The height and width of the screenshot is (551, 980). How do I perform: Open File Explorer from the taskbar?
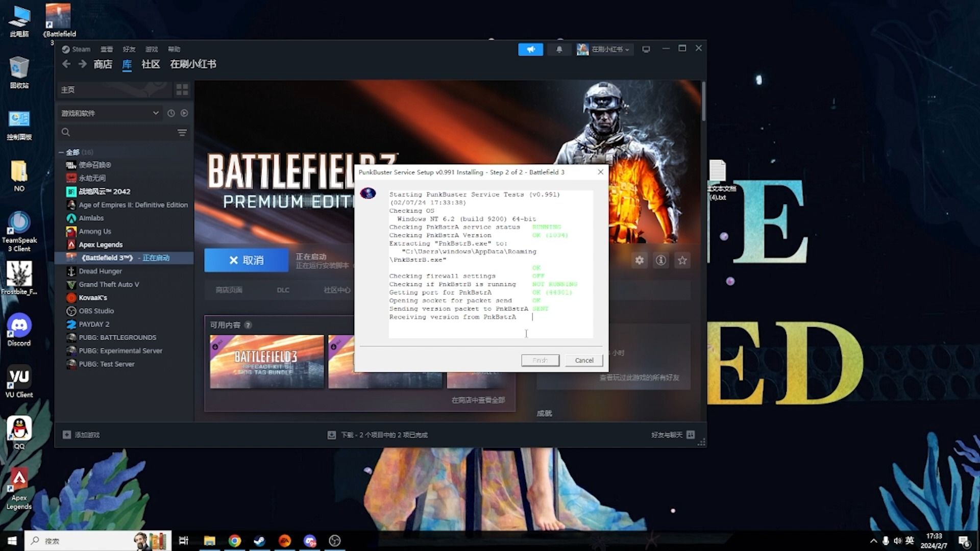coord(210,541)
